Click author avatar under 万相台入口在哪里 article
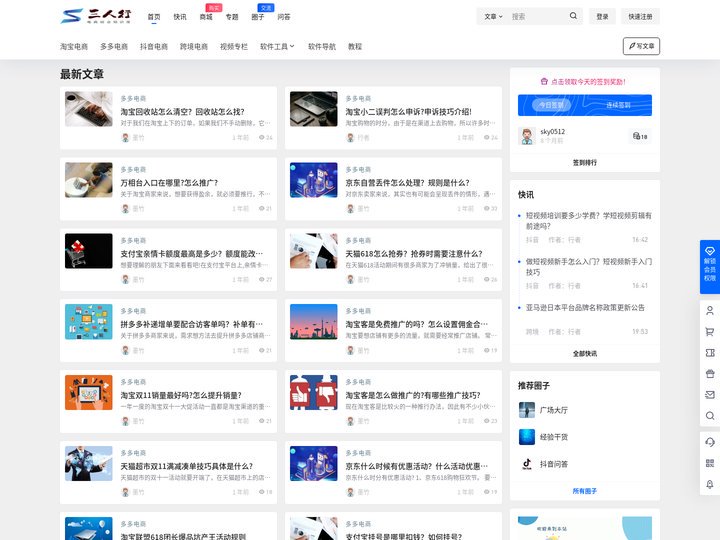Screen dimensions: 720x540 coord(125,208)
